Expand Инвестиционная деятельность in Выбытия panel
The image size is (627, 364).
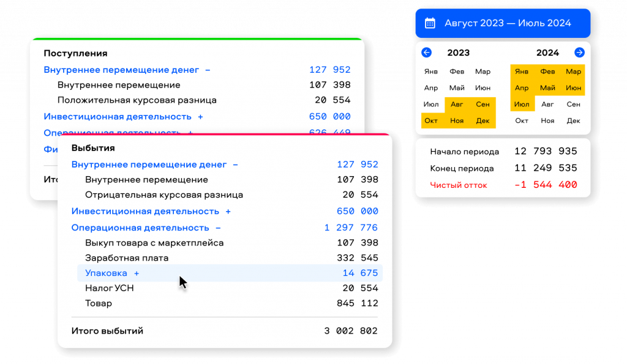[228, 211]
